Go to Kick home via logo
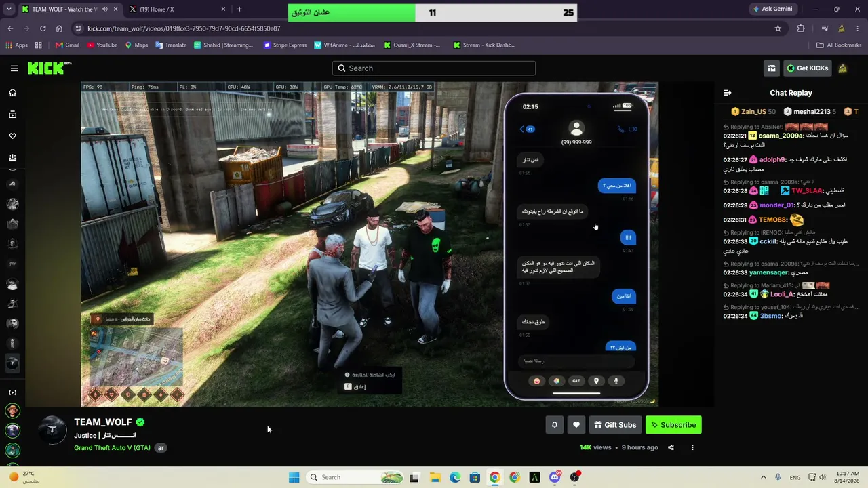 tap(49, 68)
